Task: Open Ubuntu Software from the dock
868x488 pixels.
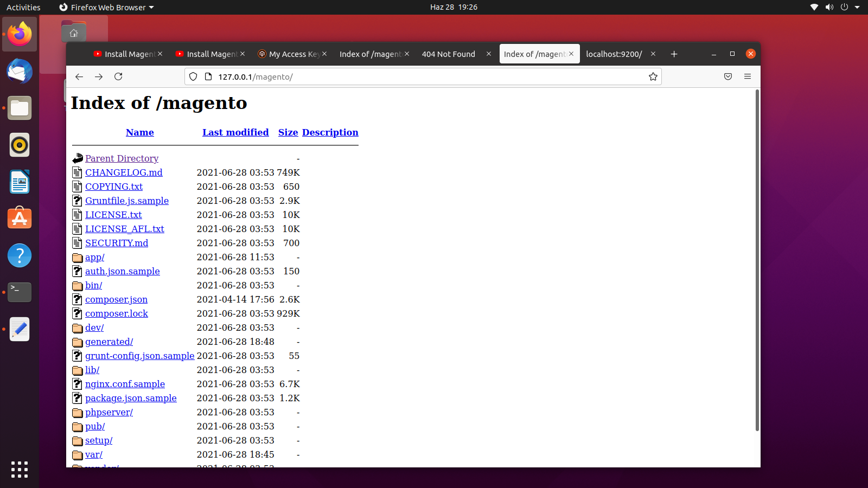Action: tap(20, 219)
